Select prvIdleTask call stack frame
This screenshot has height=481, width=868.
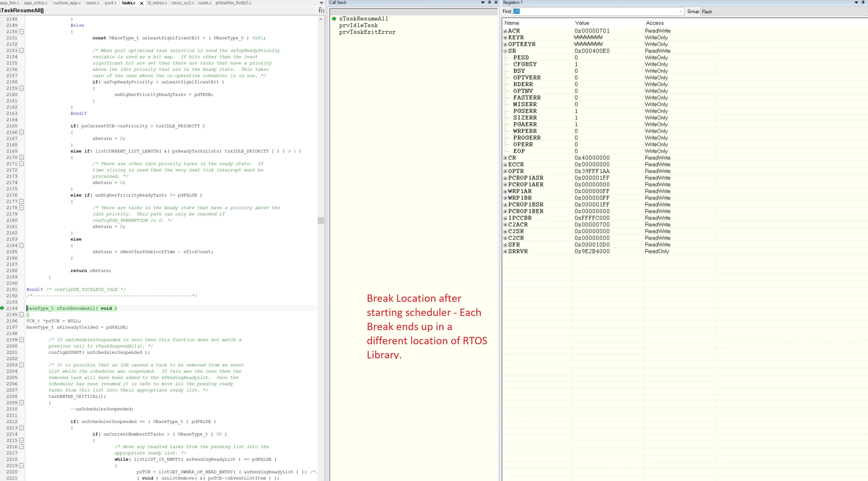click(x=358, y=25)
